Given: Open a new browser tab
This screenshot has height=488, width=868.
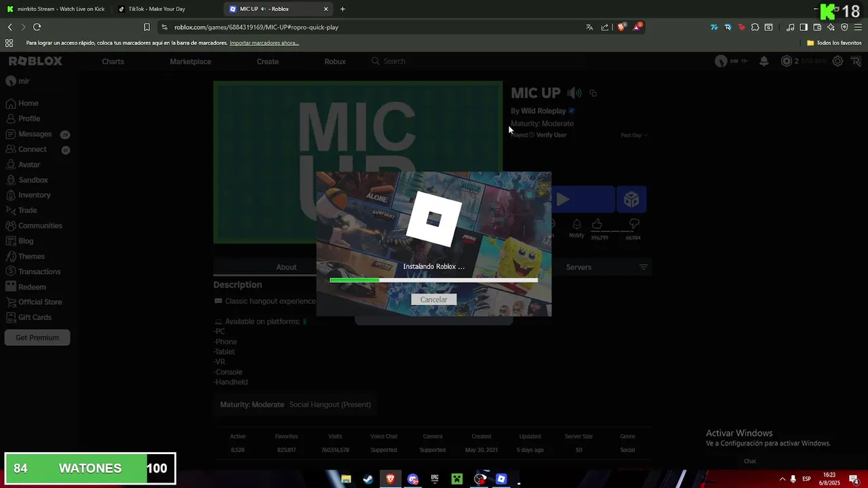Looking at the screenshot, I should click(342, 9).
